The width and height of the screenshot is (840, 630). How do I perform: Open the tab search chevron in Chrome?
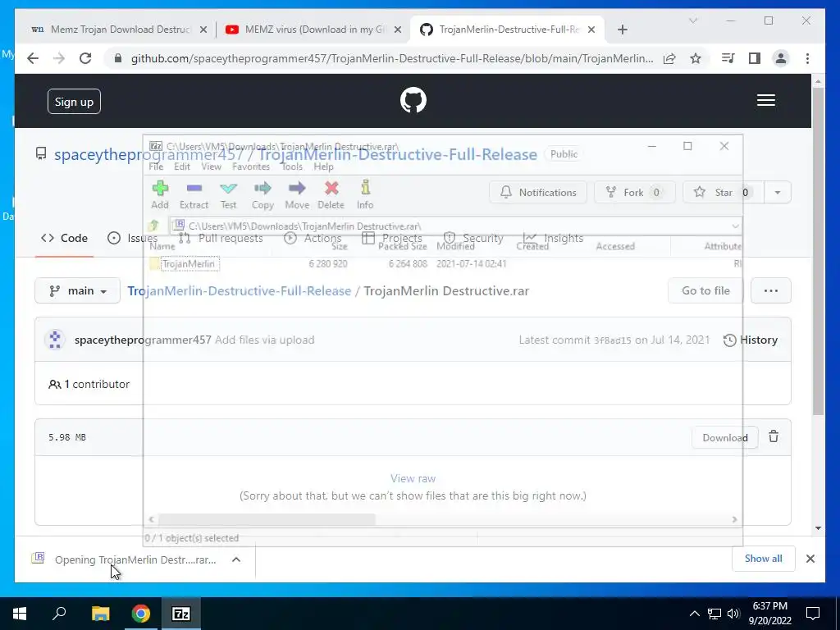[692, 21]
